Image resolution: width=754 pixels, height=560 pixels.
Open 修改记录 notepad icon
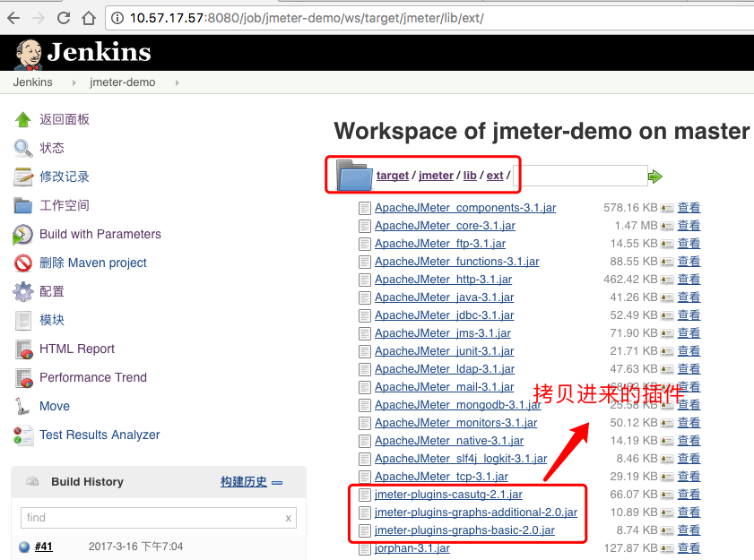pos(22,177)
